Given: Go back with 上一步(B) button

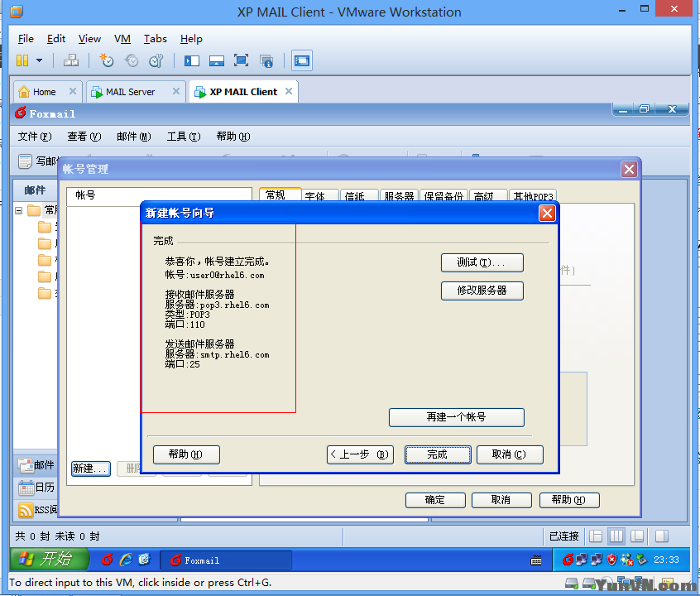Looking at the screenshot, I should [x=360, y=454].
